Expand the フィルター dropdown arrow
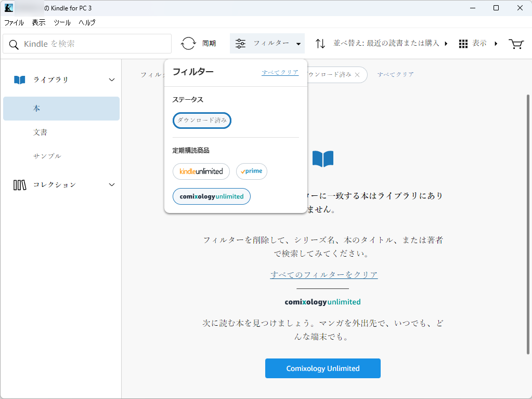 298,44
